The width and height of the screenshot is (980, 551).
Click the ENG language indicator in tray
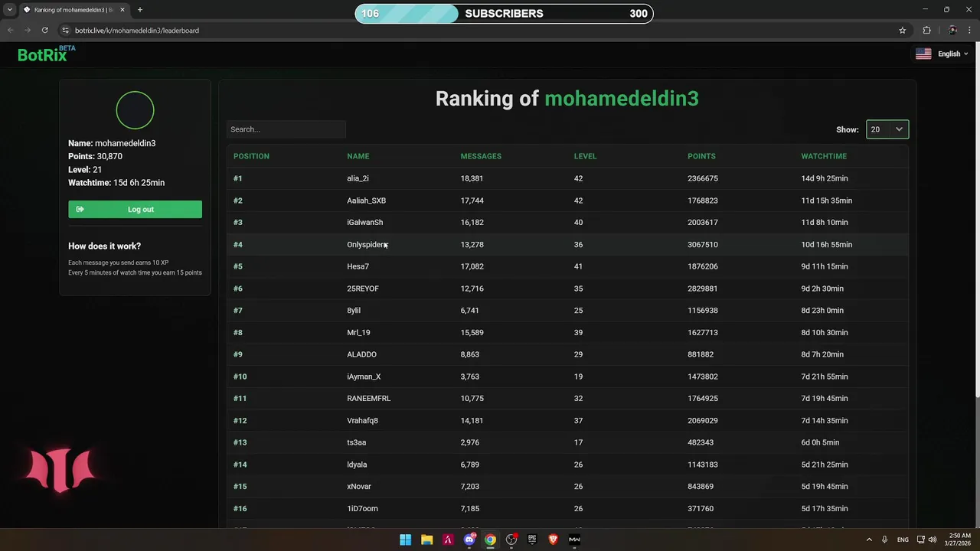(x=903, y=540)
